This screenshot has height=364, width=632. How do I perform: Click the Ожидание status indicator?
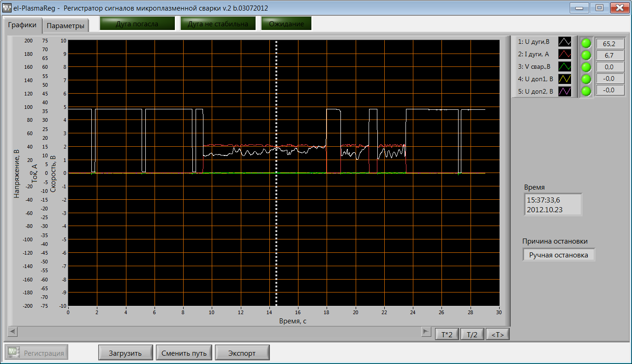(x=286, y=24)
